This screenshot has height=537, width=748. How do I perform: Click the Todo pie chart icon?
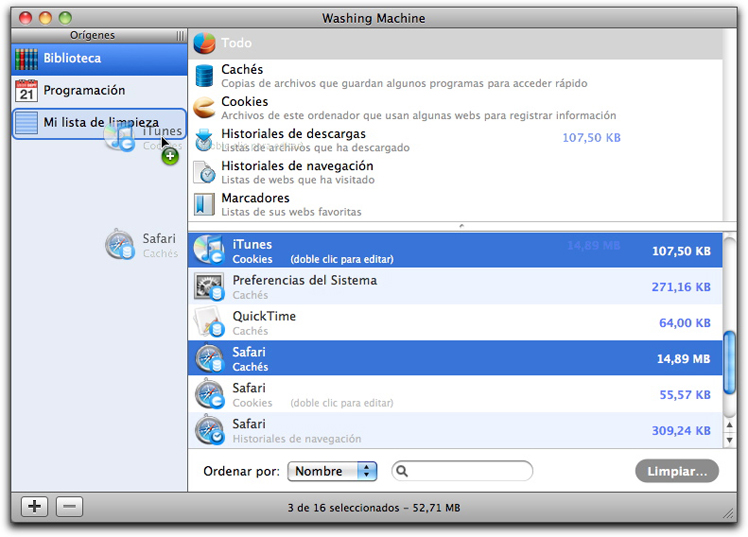point(205,43)
